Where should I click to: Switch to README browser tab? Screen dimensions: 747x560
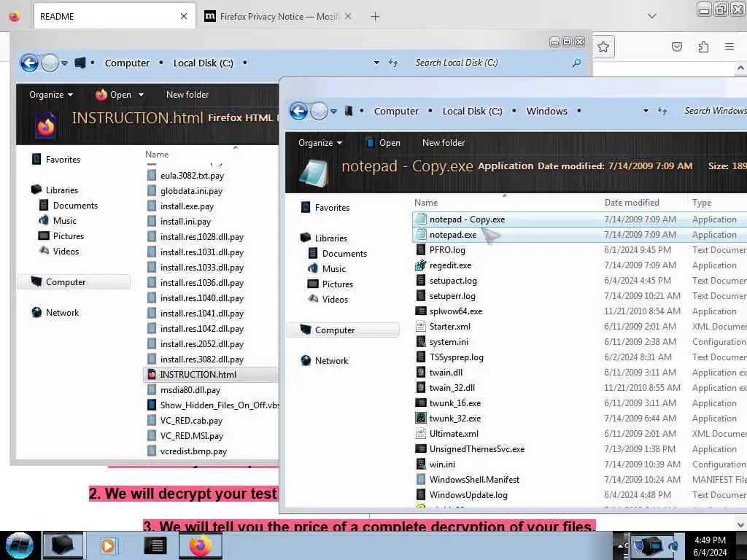coord(115,17)
